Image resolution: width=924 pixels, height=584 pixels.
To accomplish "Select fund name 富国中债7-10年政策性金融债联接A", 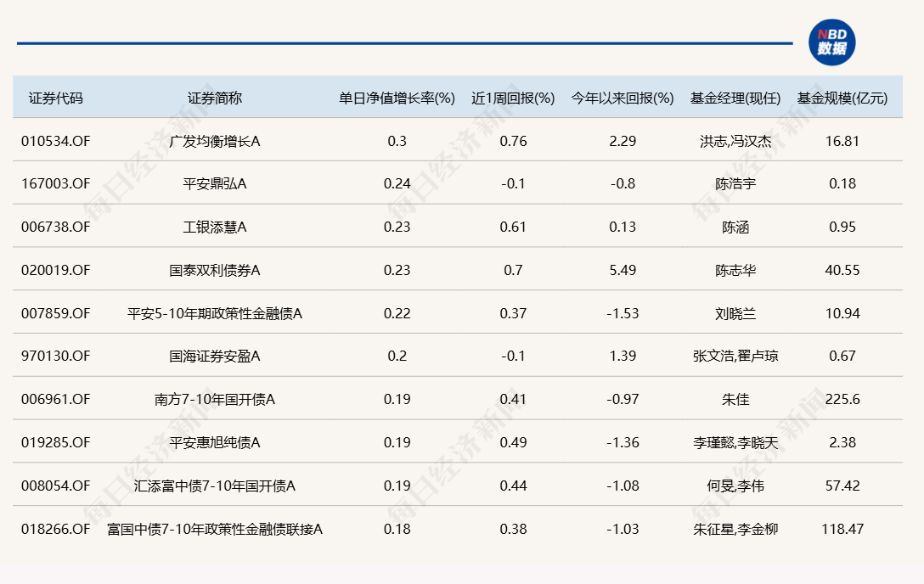I will [215, 530].
